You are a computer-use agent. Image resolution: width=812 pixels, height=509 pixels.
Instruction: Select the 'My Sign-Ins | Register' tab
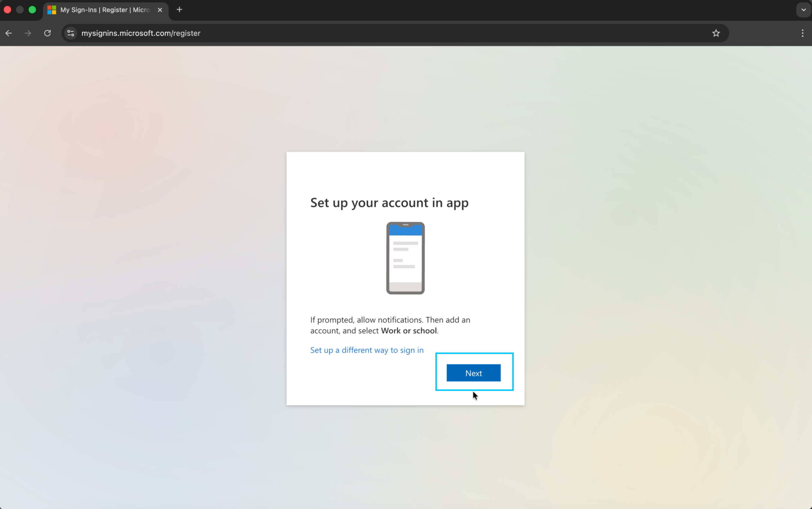[101, 10]
